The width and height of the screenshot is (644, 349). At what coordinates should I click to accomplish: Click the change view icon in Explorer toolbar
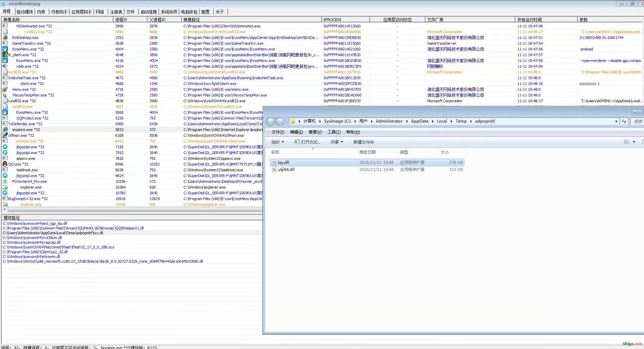(x=627, y=142)
